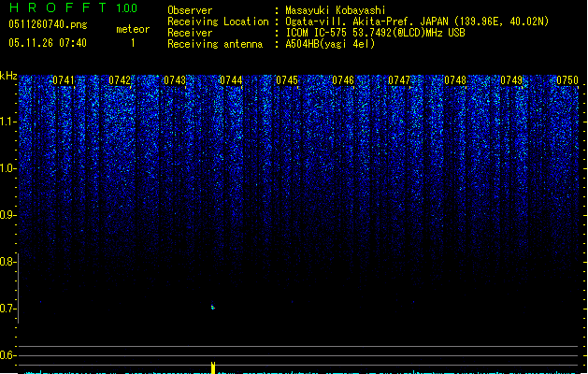Click the 0.9 kHz axis label

click(x=8, y=215)
